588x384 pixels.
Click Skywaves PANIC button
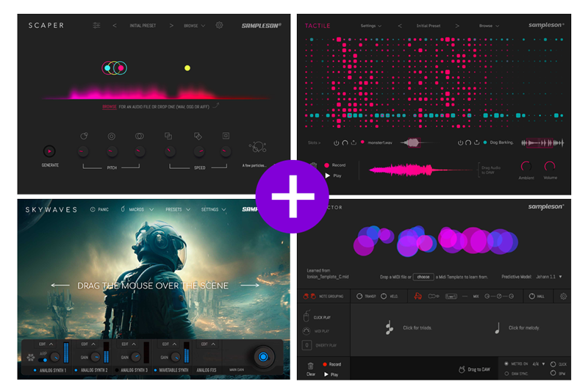(99, 209)
